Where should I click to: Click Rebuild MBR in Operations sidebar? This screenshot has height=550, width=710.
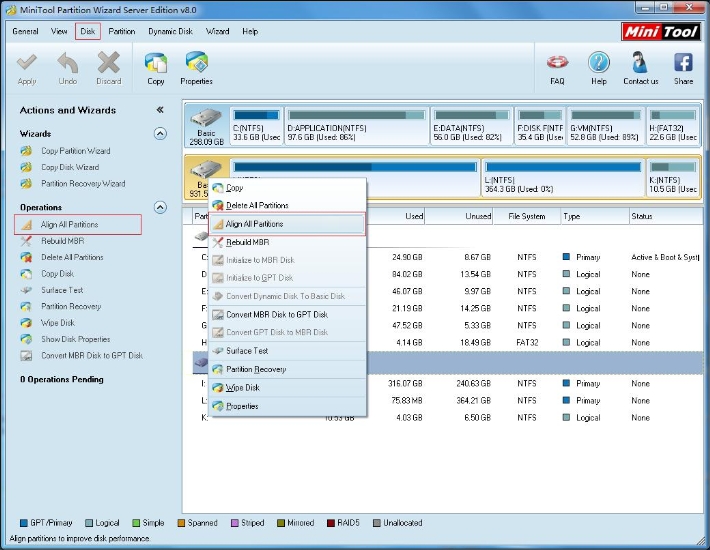click(62, 241)
